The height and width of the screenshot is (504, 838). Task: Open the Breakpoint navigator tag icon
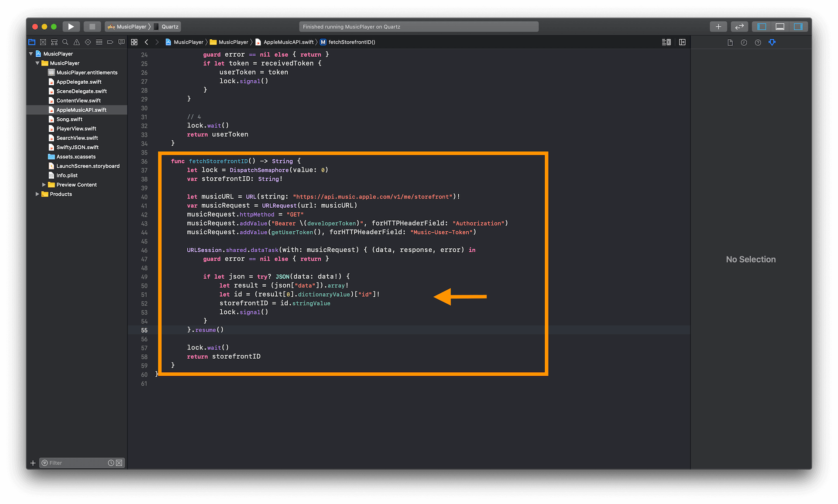click(x=110, y=42)
